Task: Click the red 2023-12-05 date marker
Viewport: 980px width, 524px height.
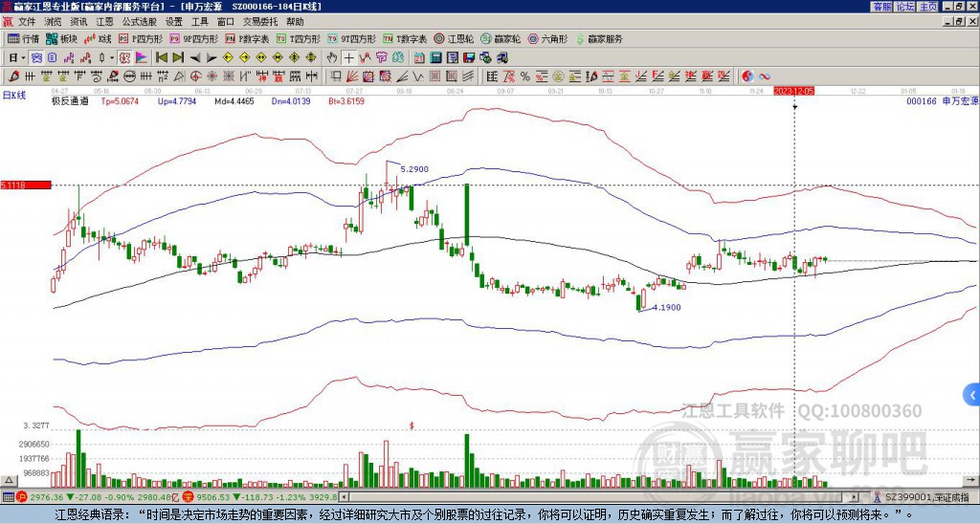Action: click(793, 91)
